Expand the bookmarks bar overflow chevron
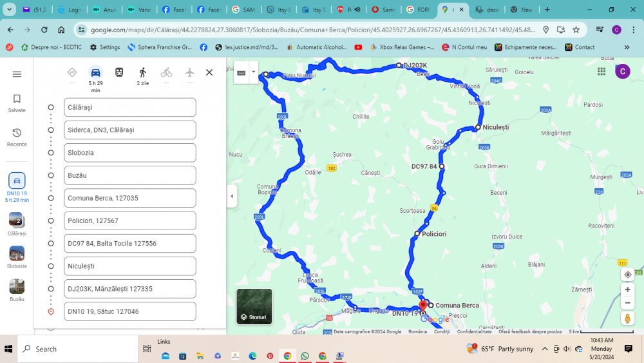Screen dimensions: 644x363 pyautogui.click(x=627, y=47)
